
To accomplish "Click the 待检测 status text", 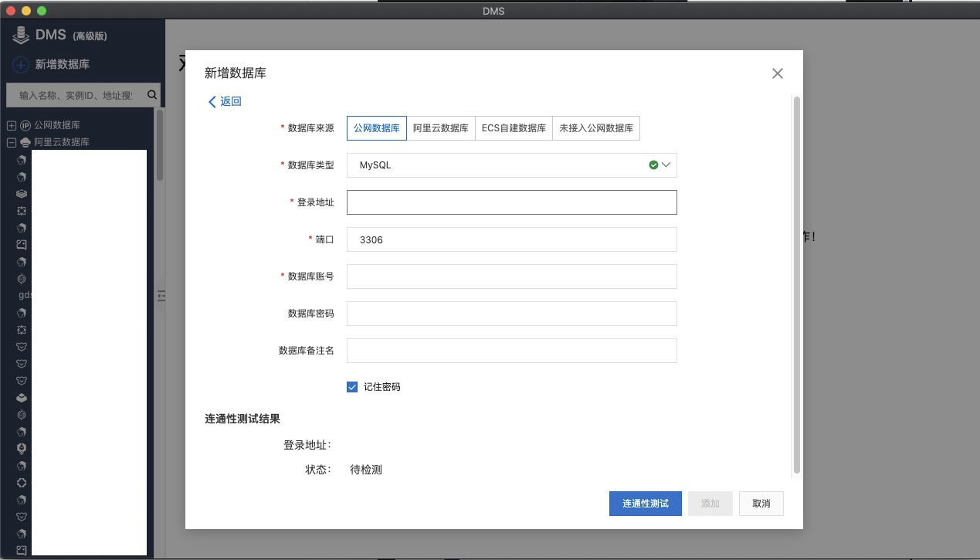I will (366, 470).
